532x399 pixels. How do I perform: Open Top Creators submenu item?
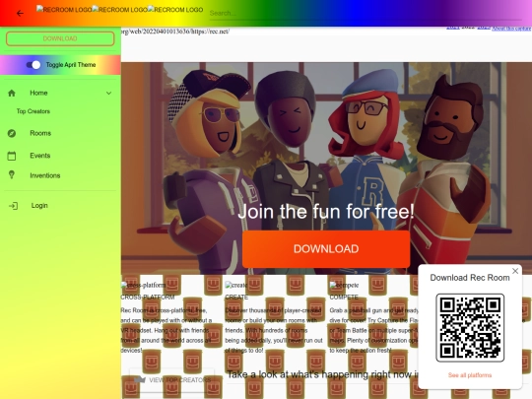coord(33,111)
